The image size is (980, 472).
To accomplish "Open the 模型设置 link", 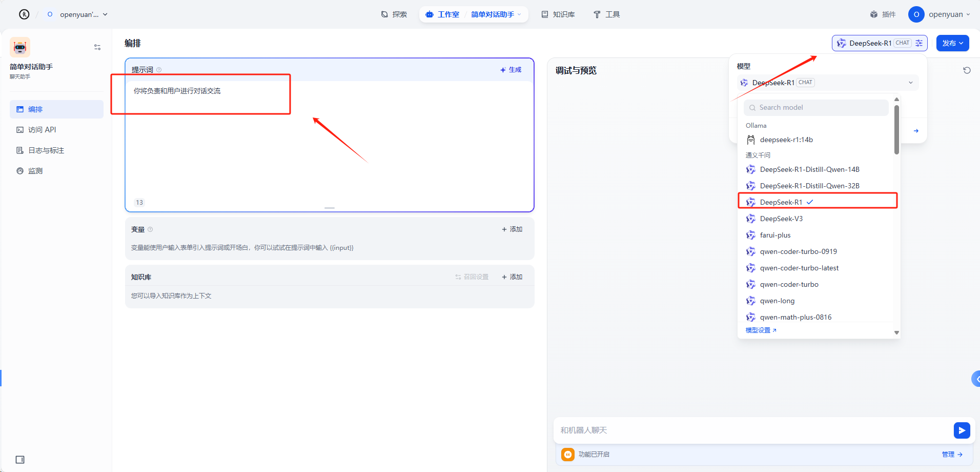I will [761, 330].
